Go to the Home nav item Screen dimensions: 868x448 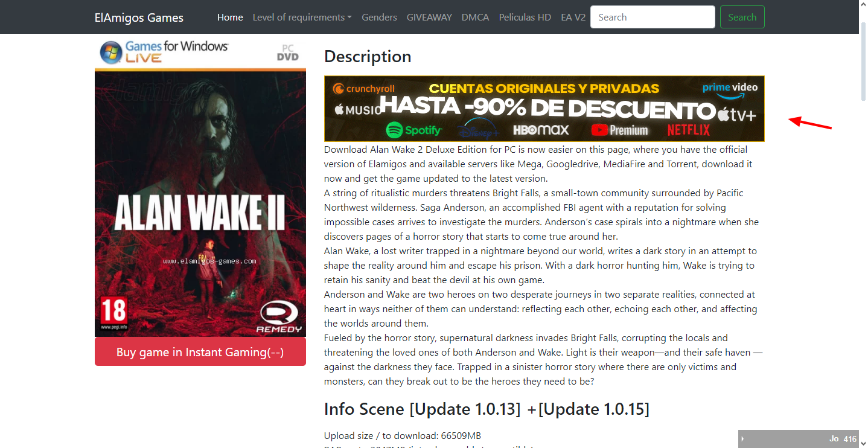pyautogui.click(x=230, y=18)
